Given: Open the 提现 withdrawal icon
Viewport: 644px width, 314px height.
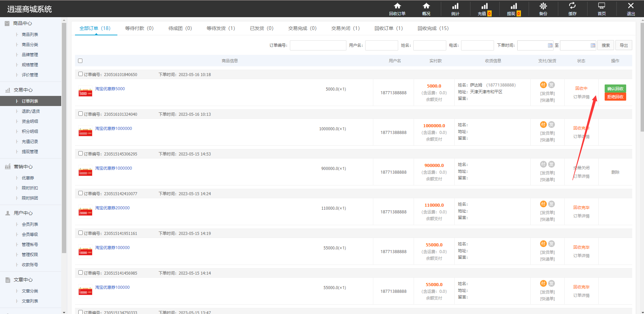Looking at the screenshot, I should tap(514, 6).
